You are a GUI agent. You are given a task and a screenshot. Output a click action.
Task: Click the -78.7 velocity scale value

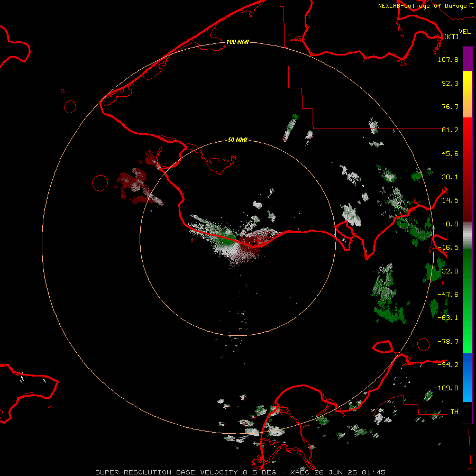[x=448, y=342]
